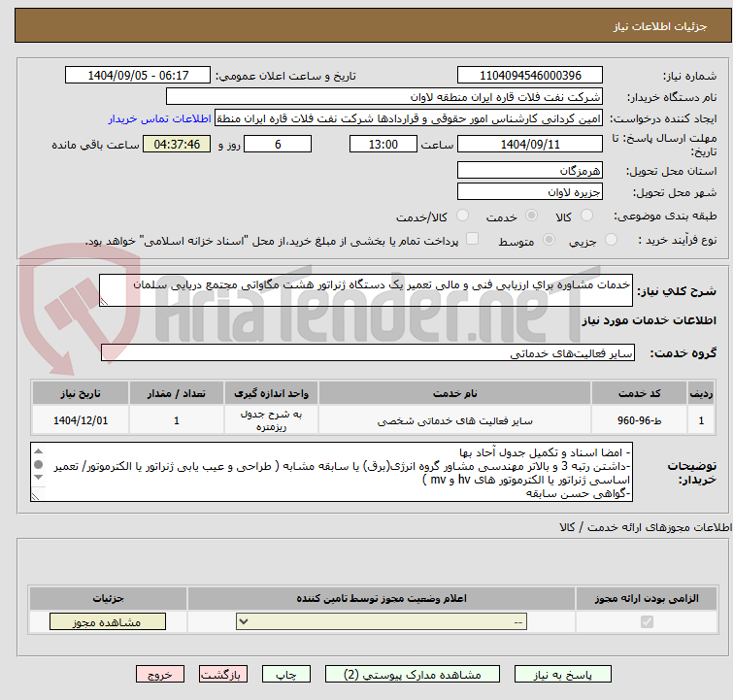Click service code cell ط-96-960
Screen dimensions: 733x700
(639, 420)
